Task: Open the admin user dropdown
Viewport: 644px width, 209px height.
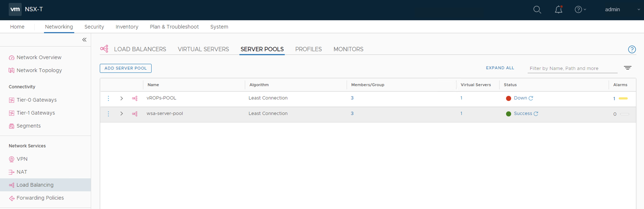Action: [x=622, y=10]
